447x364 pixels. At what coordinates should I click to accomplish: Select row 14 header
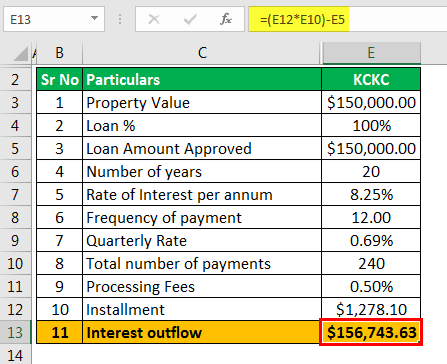click(x=15, y=355)
